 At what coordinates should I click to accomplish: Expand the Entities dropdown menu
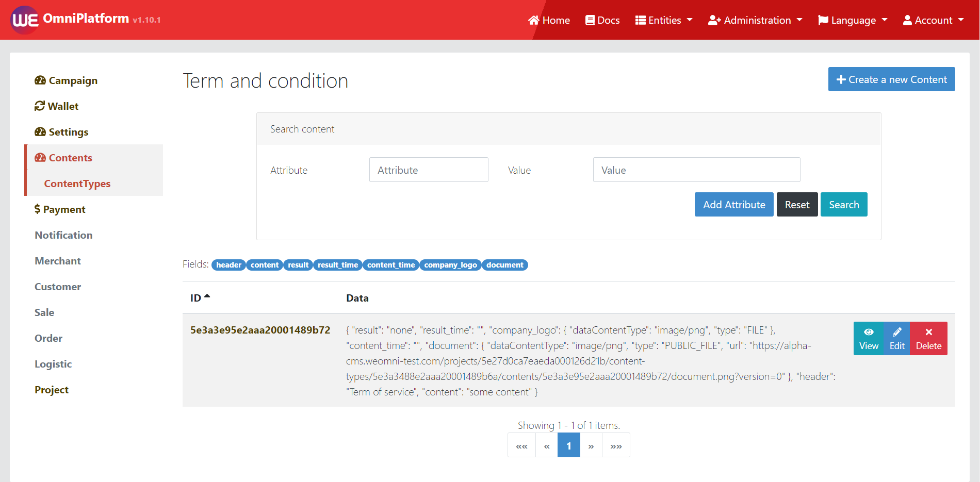click(663, 20)
